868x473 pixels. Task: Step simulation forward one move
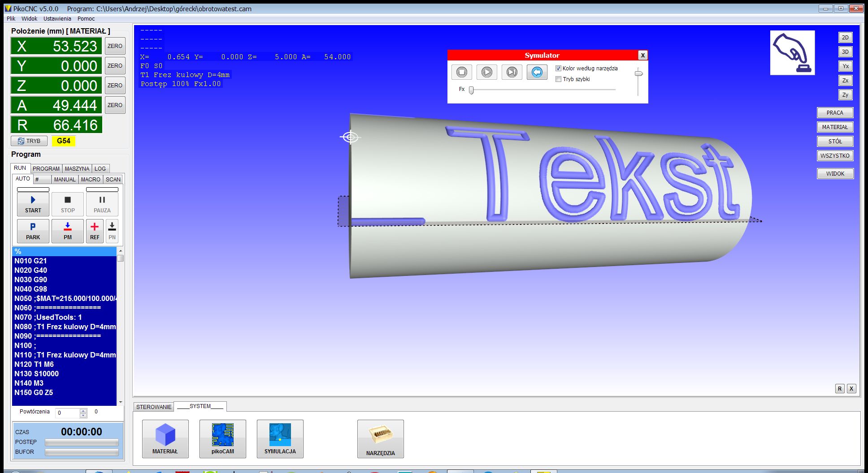click(512, 72)
